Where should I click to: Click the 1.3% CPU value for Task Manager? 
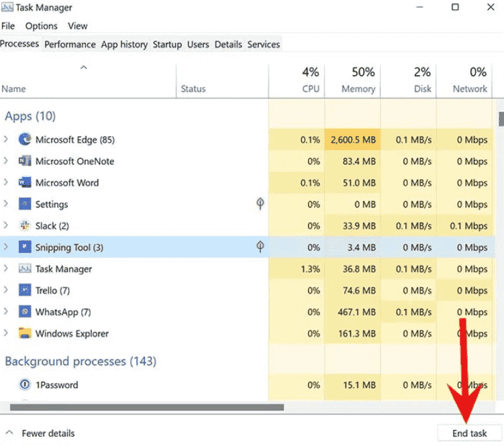(x=310, y=269)
